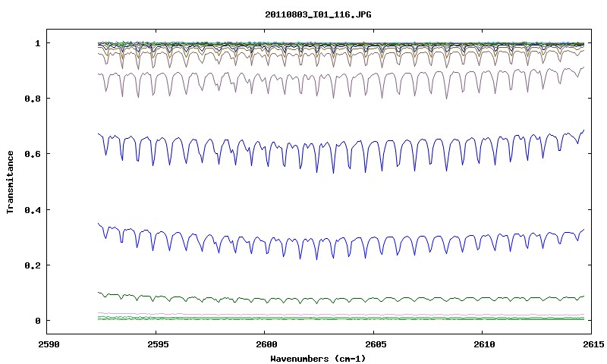This screenshot has height=364, width=607.
Task: Click the x-axis tick label 2595
Action: (157, 344)
